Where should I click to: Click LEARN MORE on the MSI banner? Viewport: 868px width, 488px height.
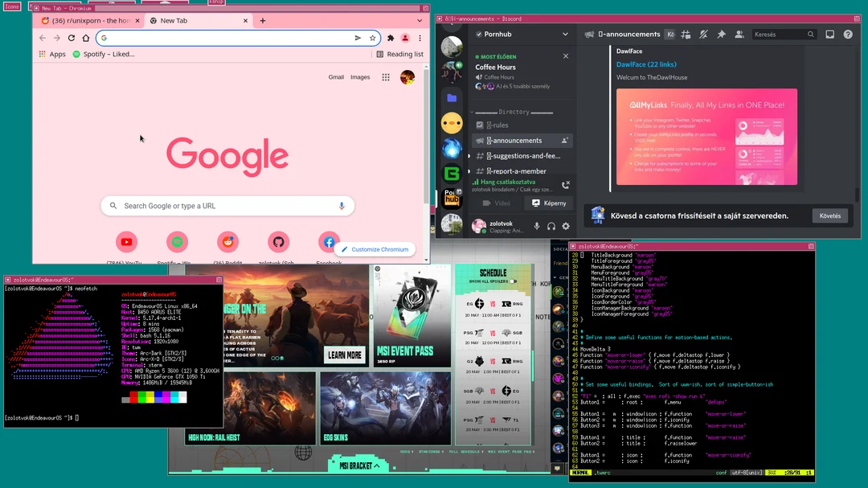coord(344,354)
